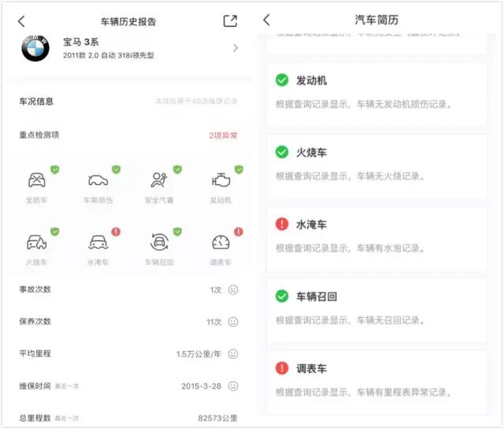Click the date 2015-3-28
Viewport: 504px width, 429px height.
pos(202,386)
